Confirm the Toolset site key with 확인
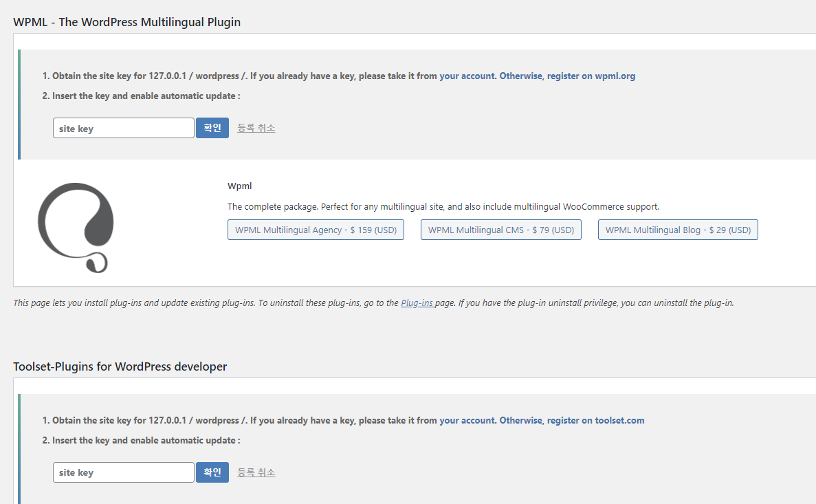Screen dimensions: 816x504 pos(212,472)
